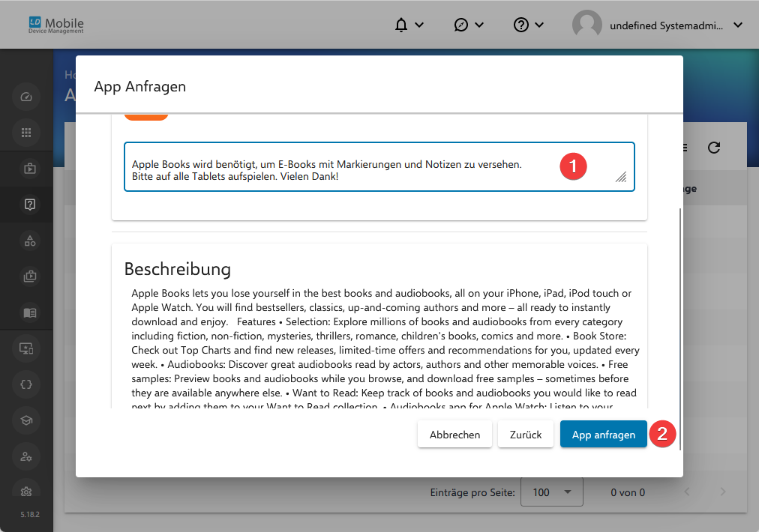Viewport: 759px width, 532px height.
Task: Open the entries per page dropdown showing 100
Action: [552, 492]
